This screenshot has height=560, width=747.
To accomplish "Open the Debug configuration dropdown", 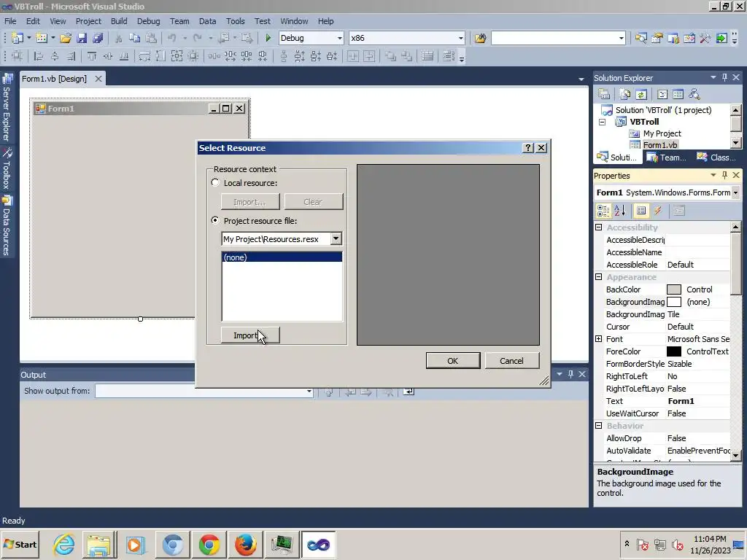I will (x=340, y=38).
